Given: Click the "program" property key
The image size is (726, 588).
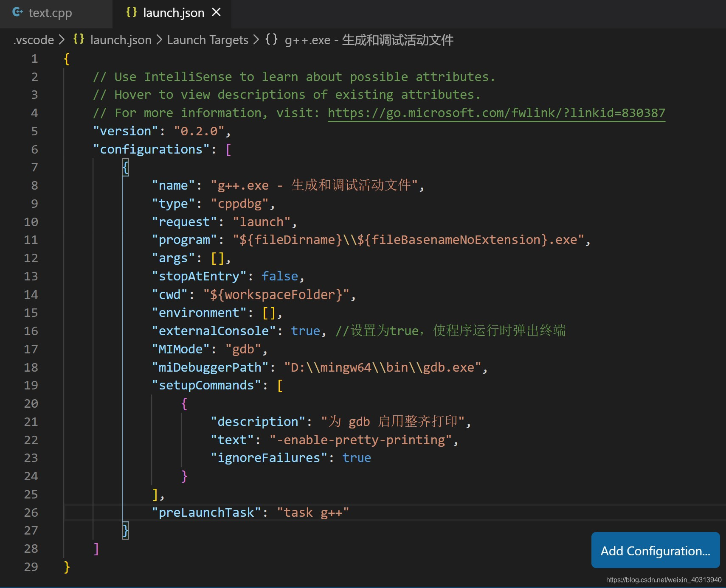Looking at the screenshot, I should (184, 240).
